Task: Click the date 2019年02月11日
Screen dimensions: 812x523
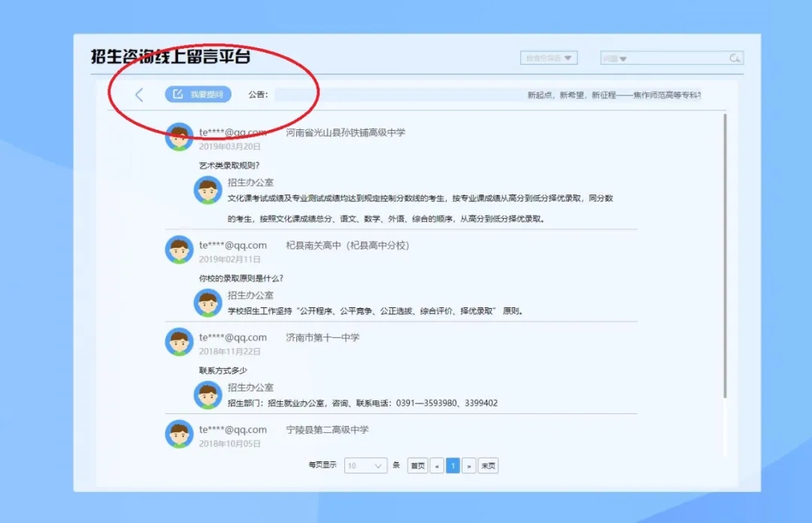Action: coord(230,259)
